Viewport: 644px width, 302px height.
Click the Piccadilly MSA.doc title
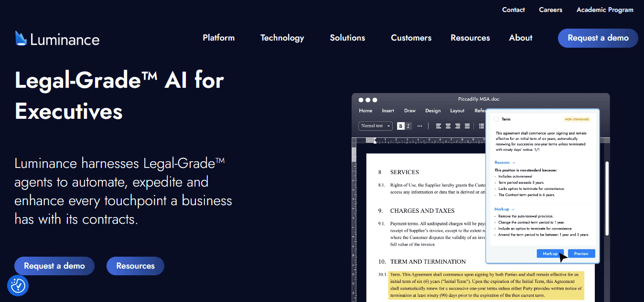478,99
